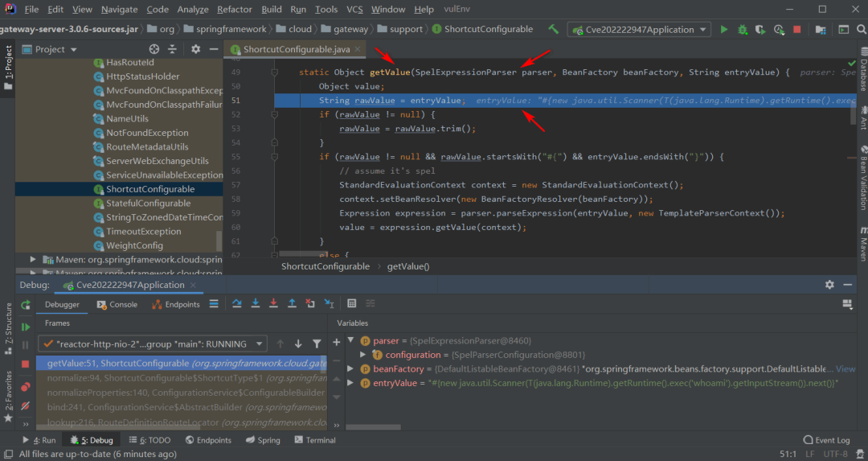This screenshot has height=461, width=868.
Task: Run the application with green play icon
Action: (x=723, y=30)
